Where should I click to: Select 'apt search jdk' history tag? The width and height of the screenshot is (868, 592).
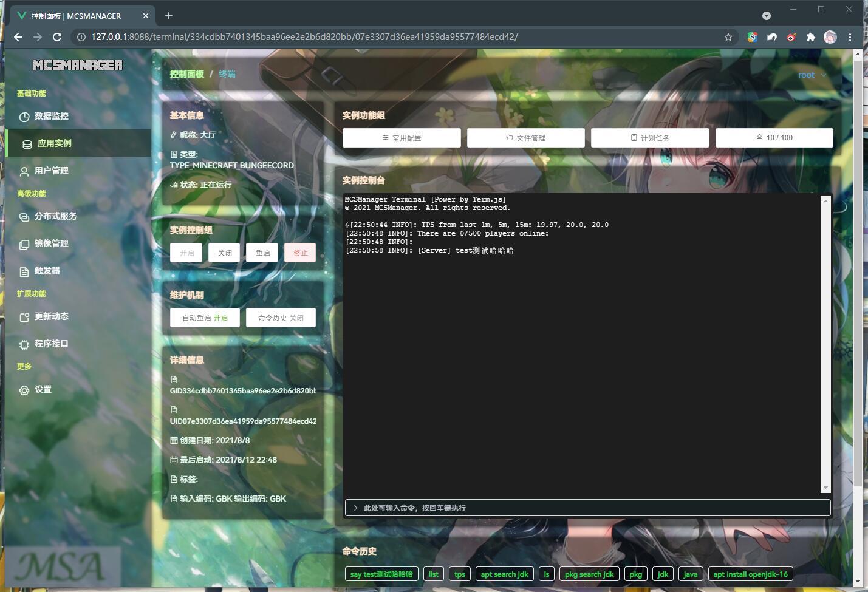pyautogui.click(x=505, y=574)
